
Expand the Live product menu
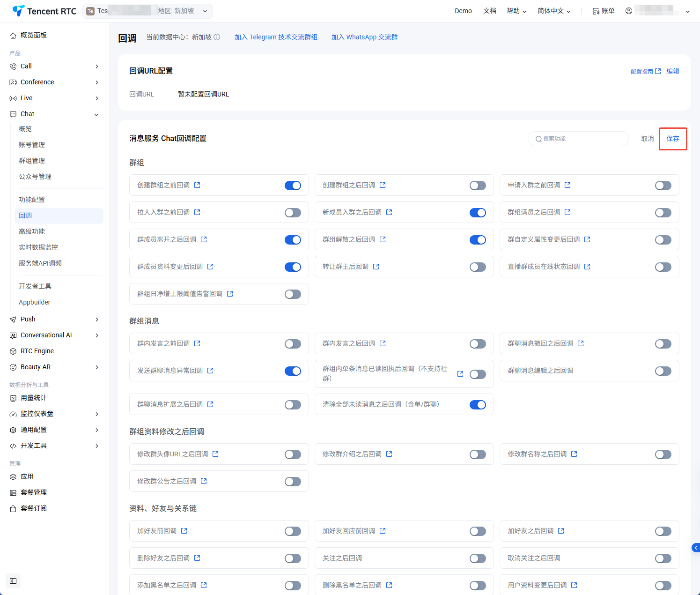(x=54, y=98)
